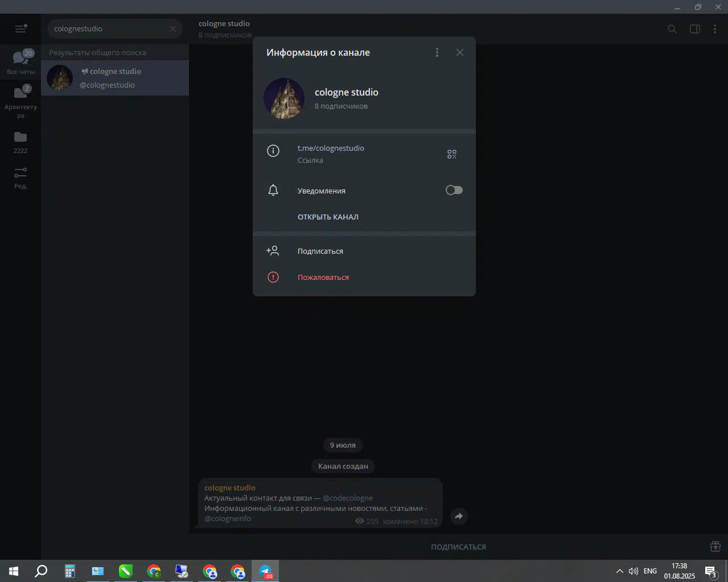728x582 pixels.
Task: Open the Telegram taskbar icon
Action: (265, 571)
